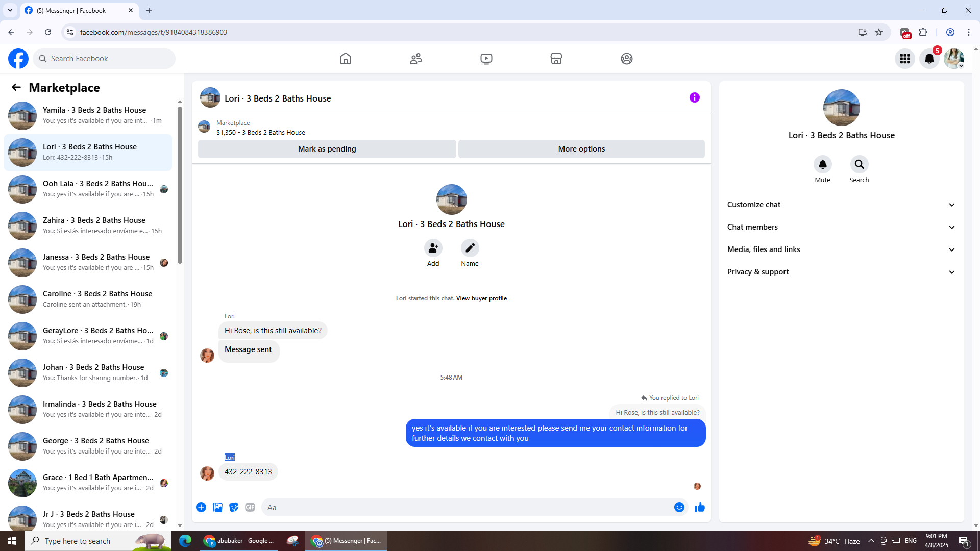The width and height of the screenshot is (980, 551).
Task: Expand Customize chat section
Action: pos(841,205)
